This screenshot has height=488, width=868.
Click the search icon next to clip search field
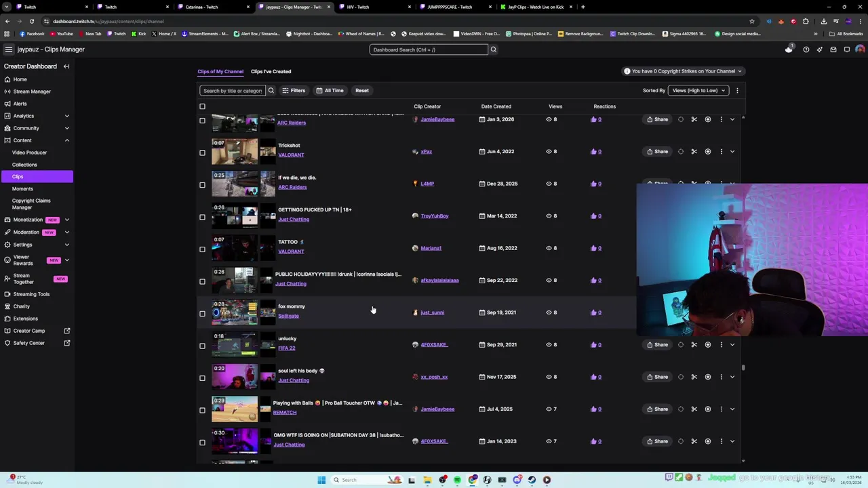point(271,90)
